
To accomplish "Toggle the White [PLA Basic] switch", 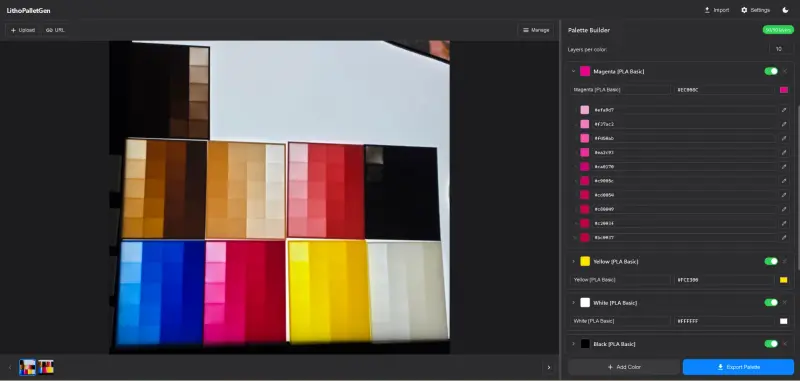I will (771, 303).
